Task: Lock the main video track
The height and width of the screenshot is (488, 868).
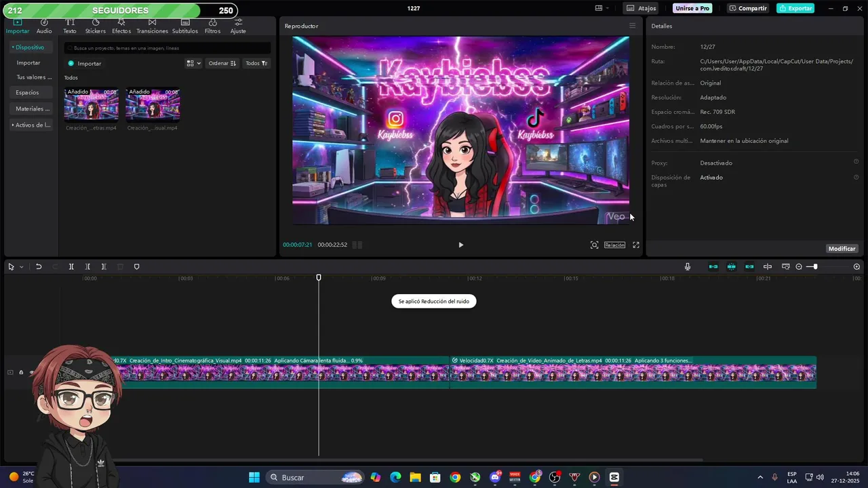Action: [x=21, y=372]
